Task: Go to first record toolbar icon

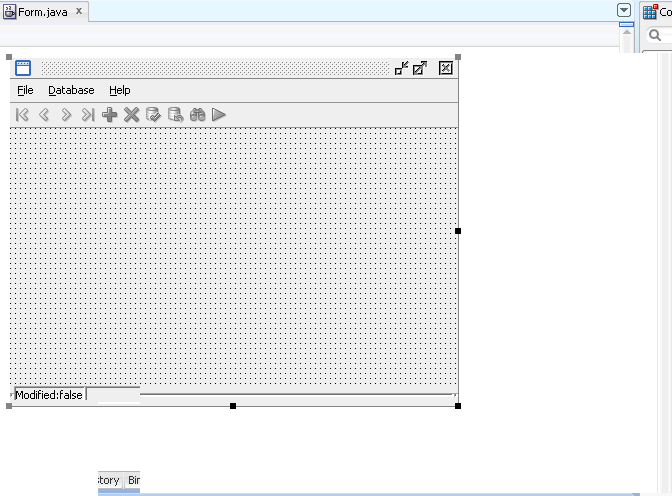Action: (x=22, y=115)
